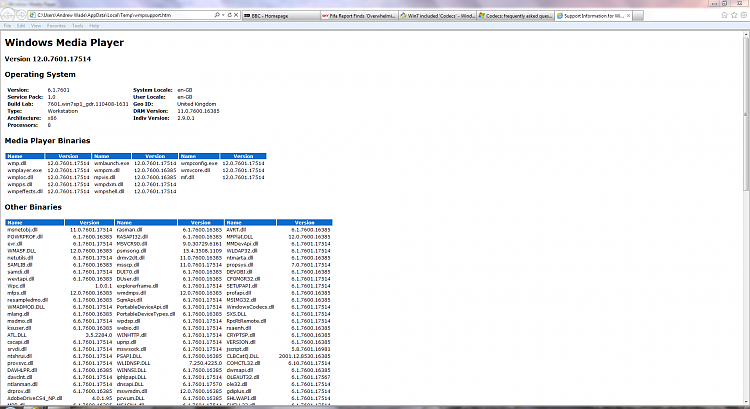The width and height of the screenshot is (750, 409).
Task: Click the explorerframe.dll entry
Action: [x=137, y=286]
